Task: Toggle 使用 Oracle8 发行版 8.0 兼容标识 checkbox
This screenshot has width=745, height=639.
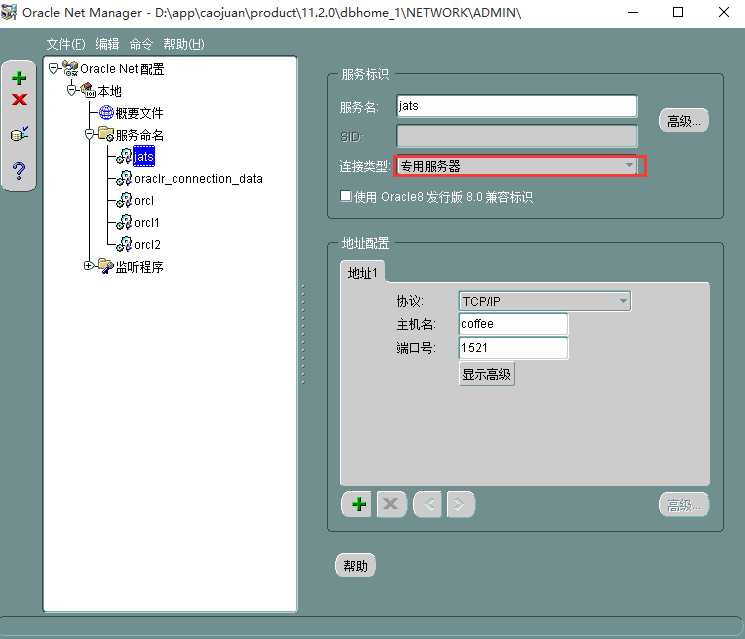Action: [346, 196]
